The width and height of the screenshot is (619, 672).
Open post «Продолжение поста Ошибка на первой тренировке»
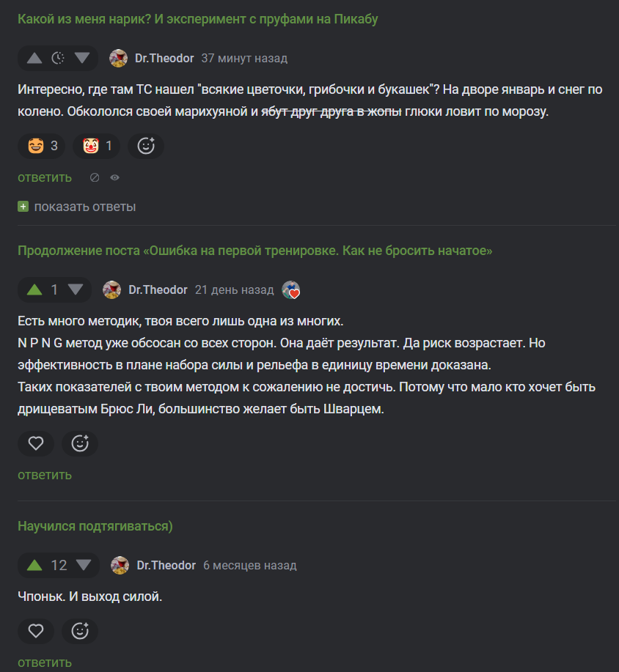tap(254, 251)
